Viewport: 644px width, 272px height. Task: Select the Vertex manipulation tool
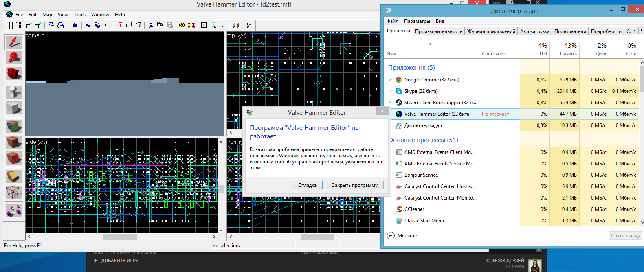tap(14, 192)
